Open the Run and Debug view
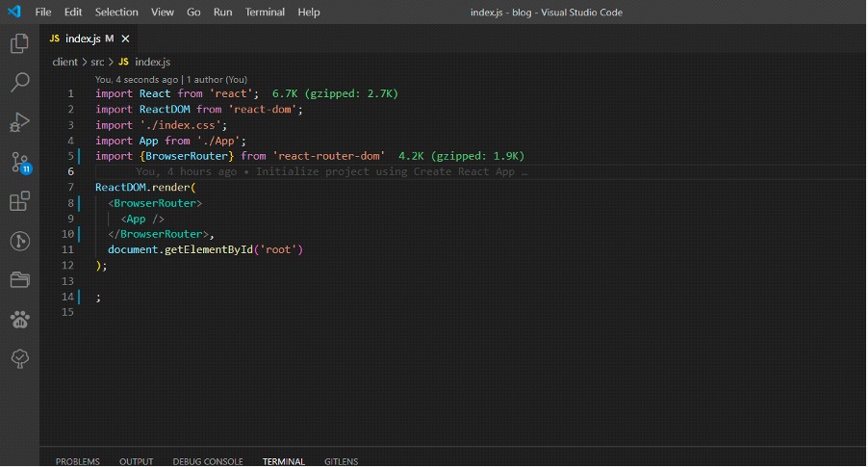Screen dimensions: 868x467 [x=19, y=122]
